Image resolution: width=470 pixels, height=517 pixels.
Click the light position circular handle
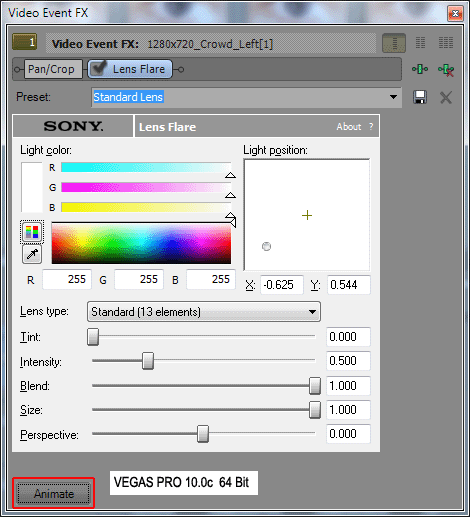tap(266, 246)
